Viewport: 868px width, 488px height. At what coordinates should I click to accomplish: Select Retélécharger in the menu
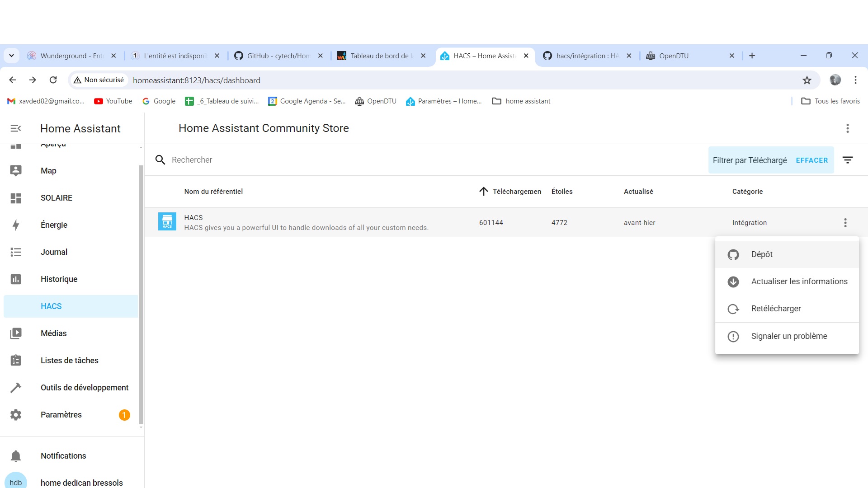(787, 309)
